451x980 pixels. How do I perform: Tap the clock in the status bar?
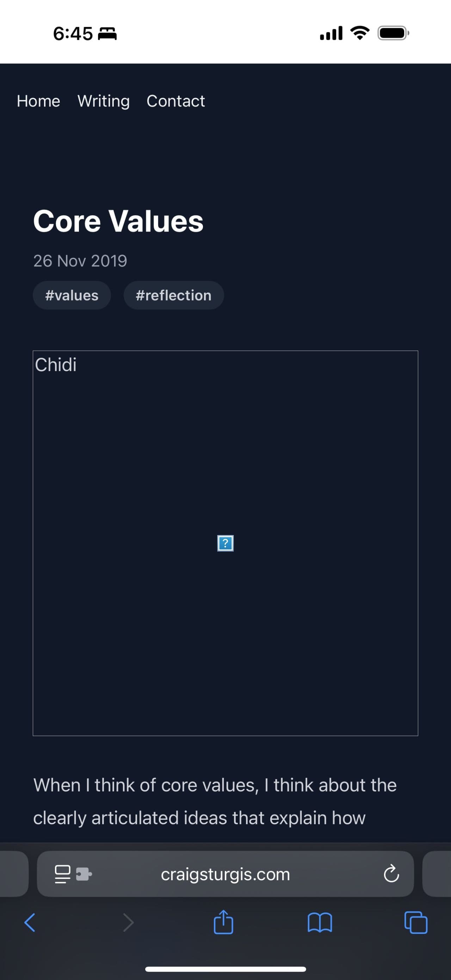pos(74,33)
